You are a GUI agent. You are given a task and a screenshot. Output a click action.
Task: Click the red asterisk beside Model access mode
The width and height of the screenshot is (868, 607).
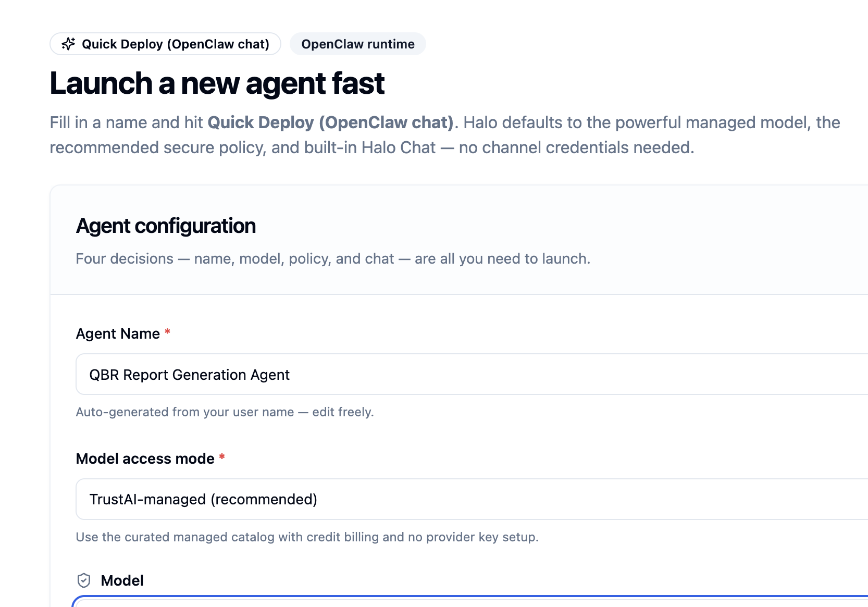coord(222,456)
